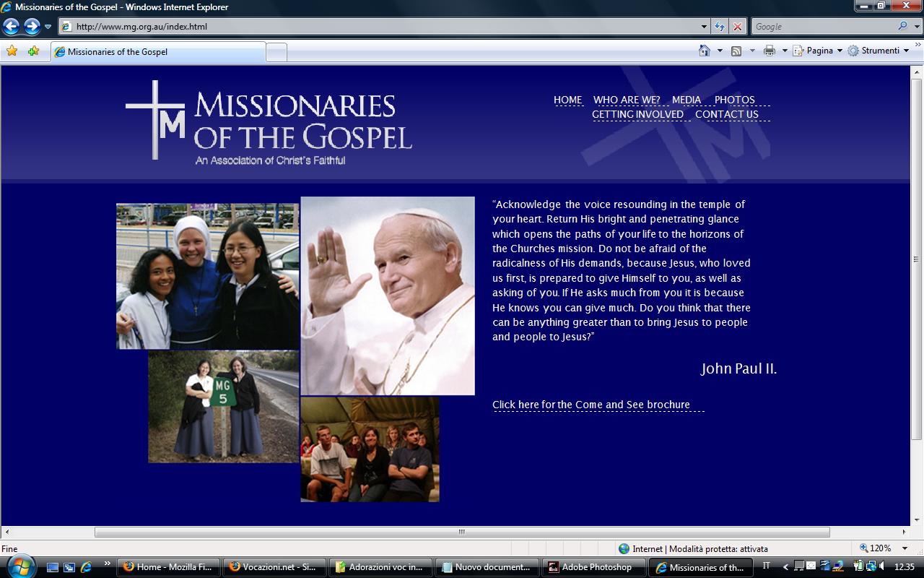Expand the Print options dropdown arrow
924x578 pixels.
tap(785, 51)
